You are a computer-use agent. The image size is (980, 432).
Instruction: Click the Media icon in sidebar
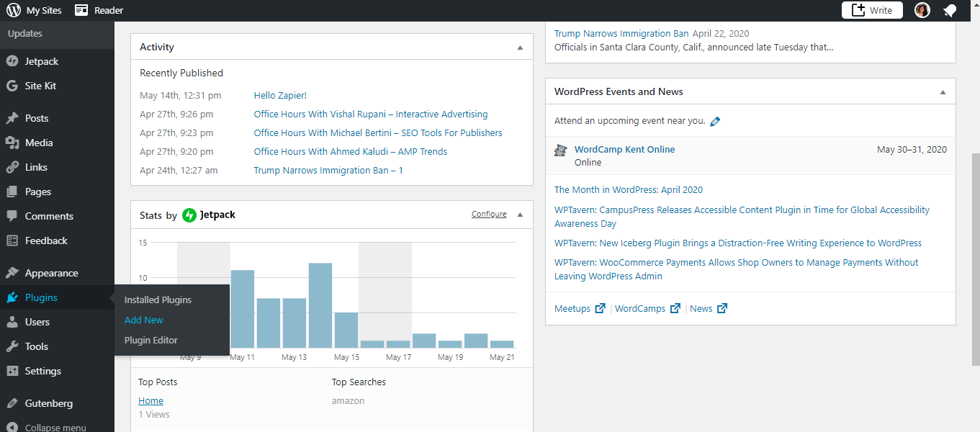[x=12, y=143]
